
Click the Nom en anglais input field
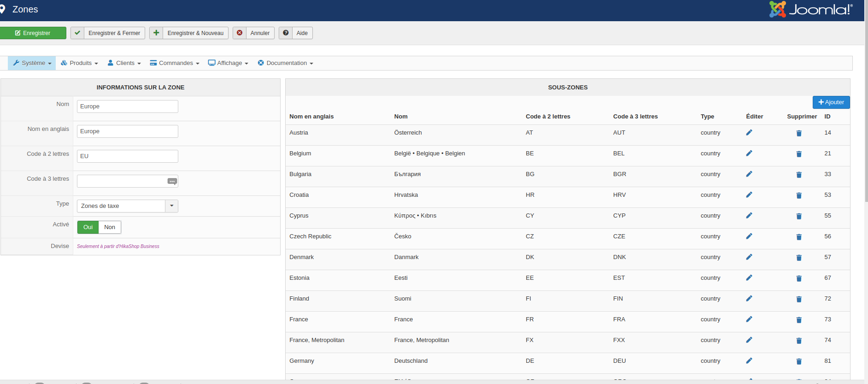pyautogui.click(x=127, y=131)
